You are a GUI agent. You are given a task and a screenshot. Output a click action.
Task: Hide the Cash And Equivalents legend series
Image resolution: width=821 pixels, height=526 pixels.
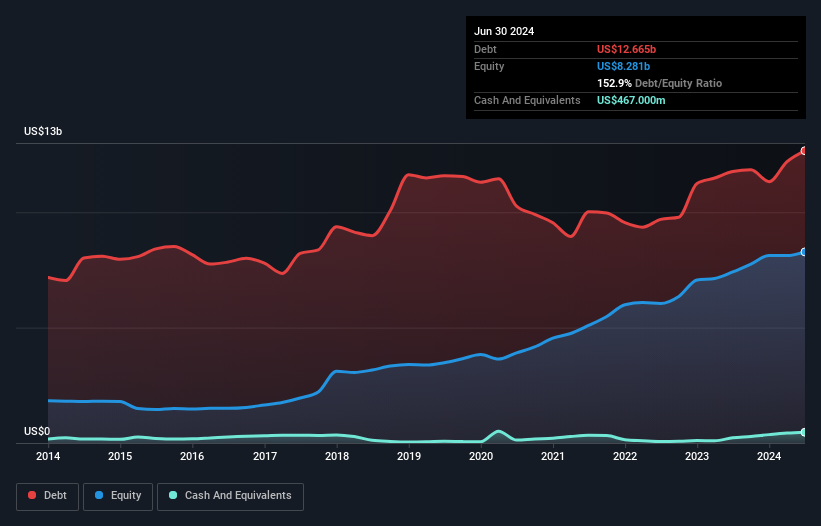coord(229,496)
